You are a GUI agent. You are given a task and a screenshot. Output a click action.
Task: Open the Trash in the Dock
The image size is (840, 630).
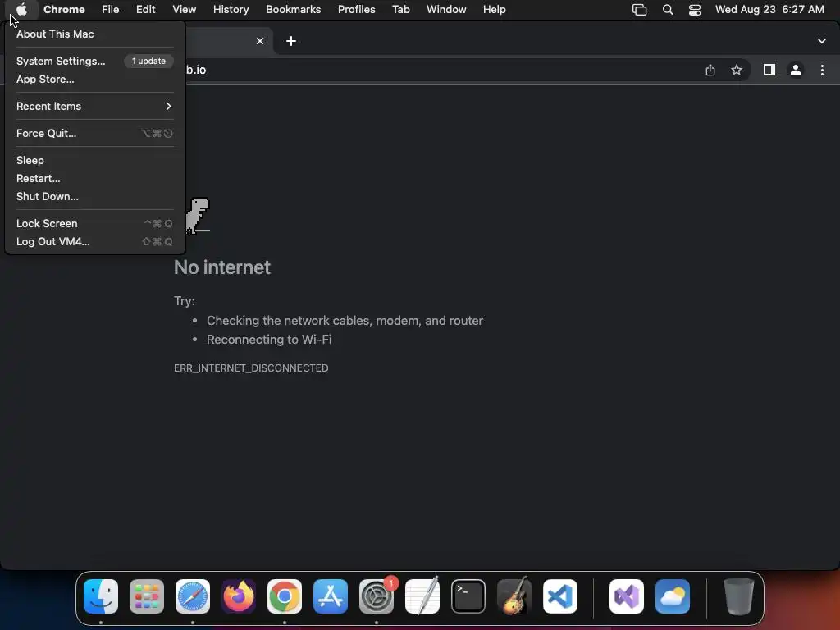click(739, 596)
